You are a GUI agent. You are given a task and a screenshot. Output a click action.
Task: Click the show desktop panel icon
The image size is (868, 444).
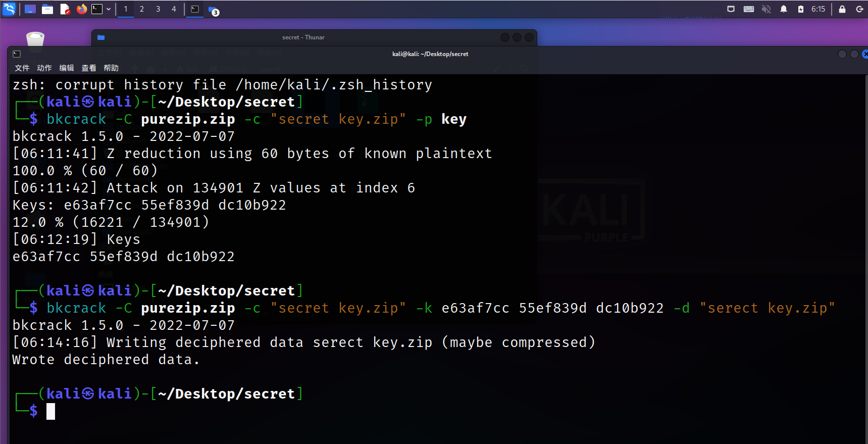pos(30,9)
